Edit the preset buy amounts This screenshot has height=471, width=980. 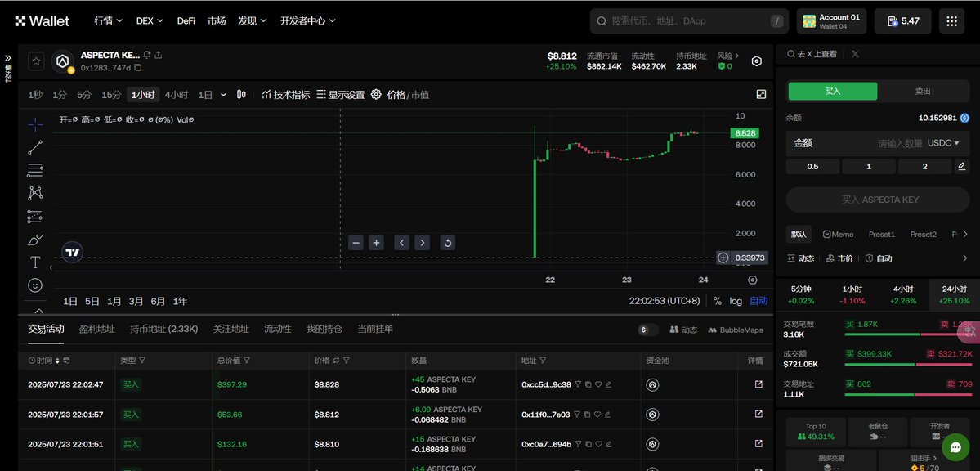click(963, 166)
